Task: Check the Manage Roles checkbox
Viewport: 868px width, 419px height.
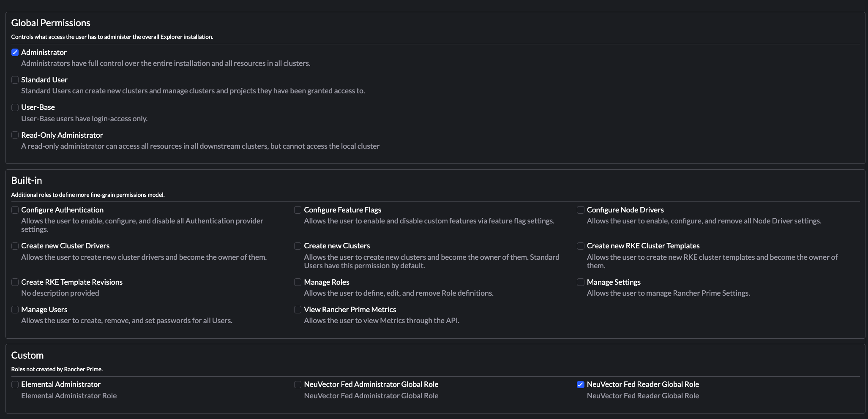Action: click(298, 282)
